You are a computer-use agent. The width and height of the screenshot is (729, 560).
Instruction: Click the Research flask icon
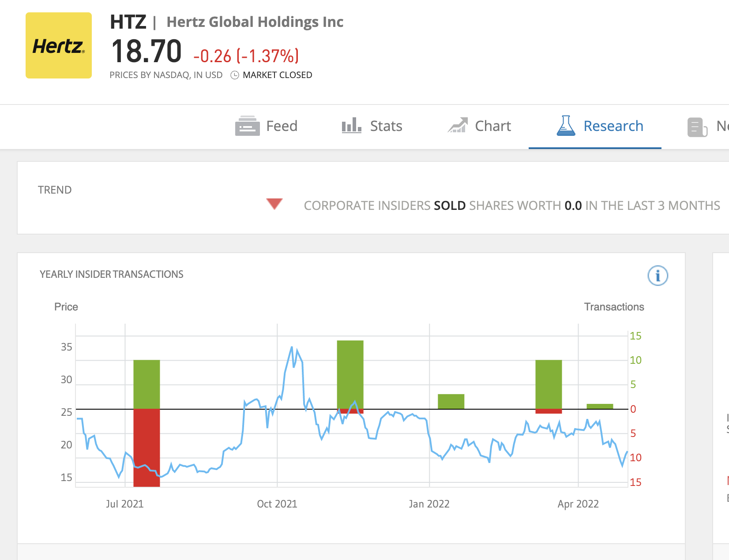pyautogui.click(x=566, y=126)
